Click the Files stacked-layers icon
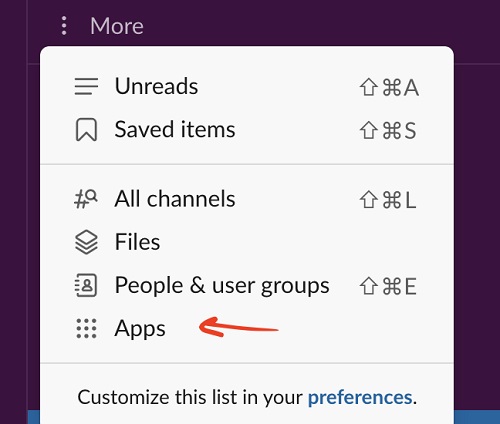The image size is (500, 424). [86, 242]
